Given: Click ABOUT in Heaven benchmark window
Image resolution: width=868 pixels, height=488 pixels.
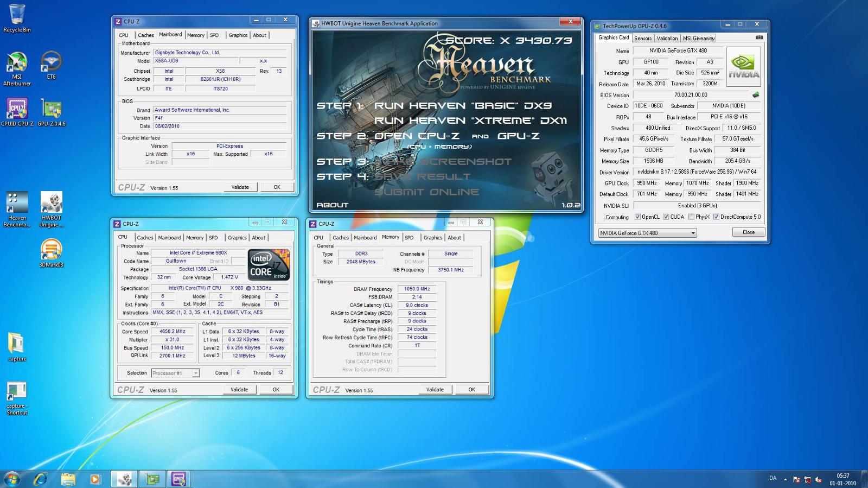Looking at the screenshot, I should 333,205.
